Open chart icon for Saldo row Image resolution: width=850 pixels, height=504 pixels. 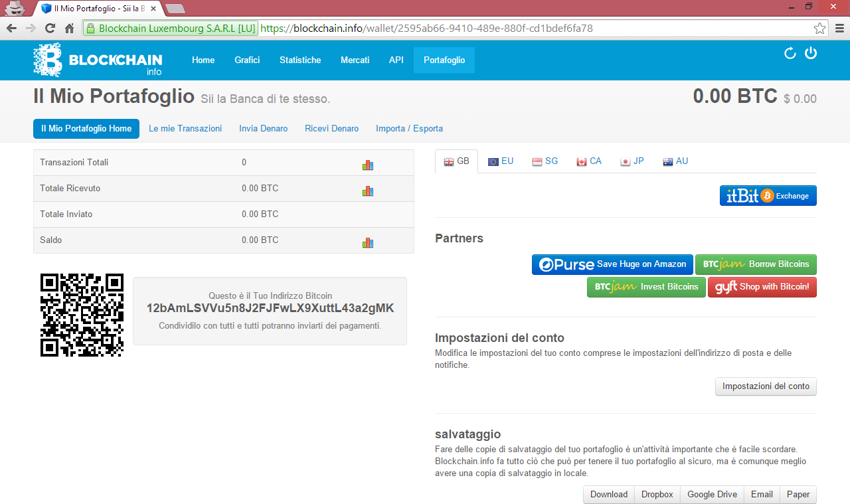(x=368, y=242)
